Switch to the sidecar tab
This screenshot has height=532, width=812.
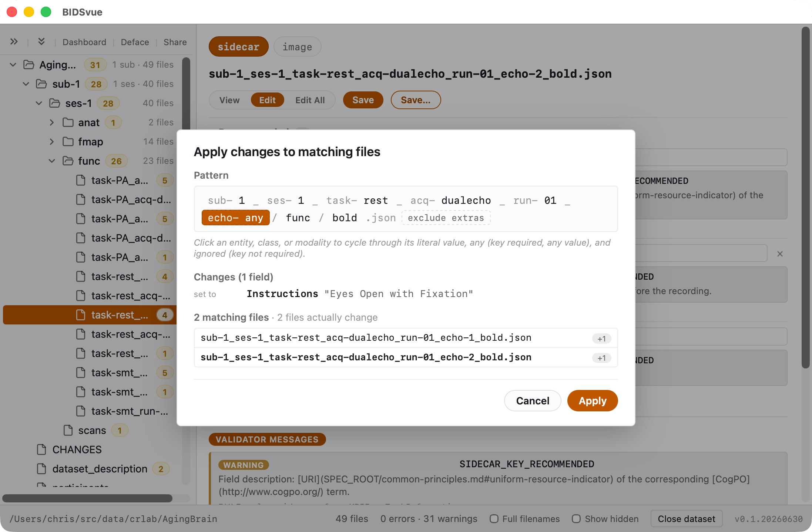[x=239, y=47]
